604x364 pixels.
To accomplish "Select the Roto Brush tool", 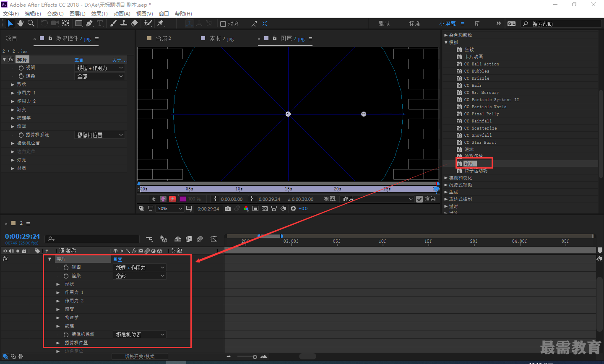I will [148, 23].
